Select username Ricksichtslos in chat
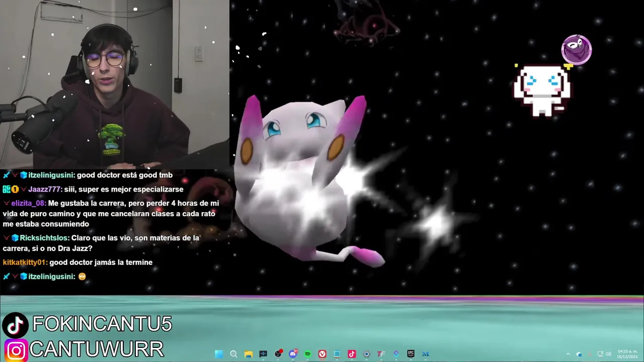The image size is (644, 362). tap(44, 238)
